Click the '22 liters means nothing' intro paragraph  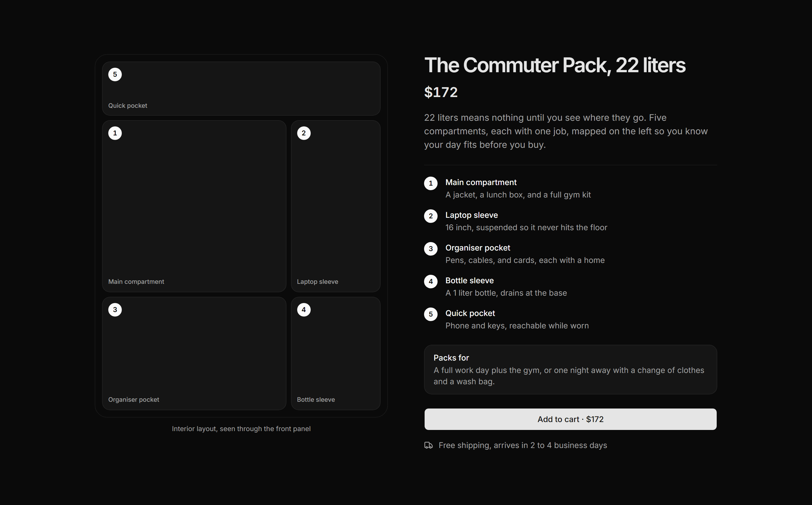(566, 131)
